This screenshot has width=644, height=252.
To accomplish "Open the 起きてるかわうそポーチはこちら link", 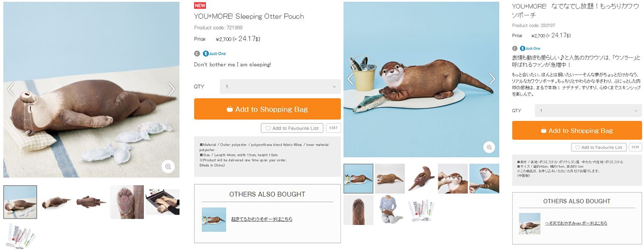I will click(x=261, y=219).
